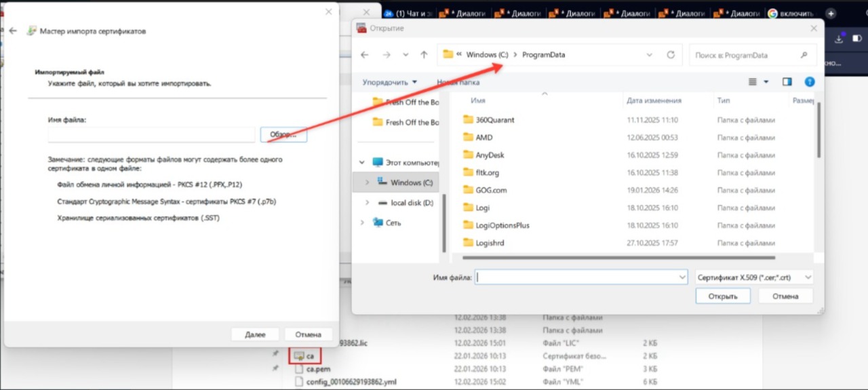The width and height of the screenshot is (868, 390).
Task: Click the back arrow in the Open dialog
Action: coord(365,55)
